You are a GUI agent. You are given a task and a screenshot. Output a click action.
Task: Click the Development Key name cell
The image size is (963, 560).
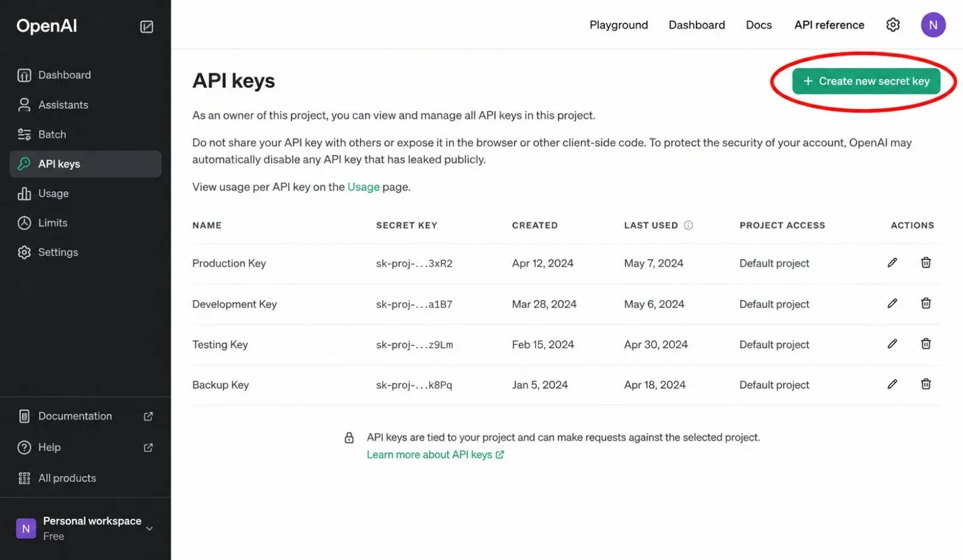[235, 304]
